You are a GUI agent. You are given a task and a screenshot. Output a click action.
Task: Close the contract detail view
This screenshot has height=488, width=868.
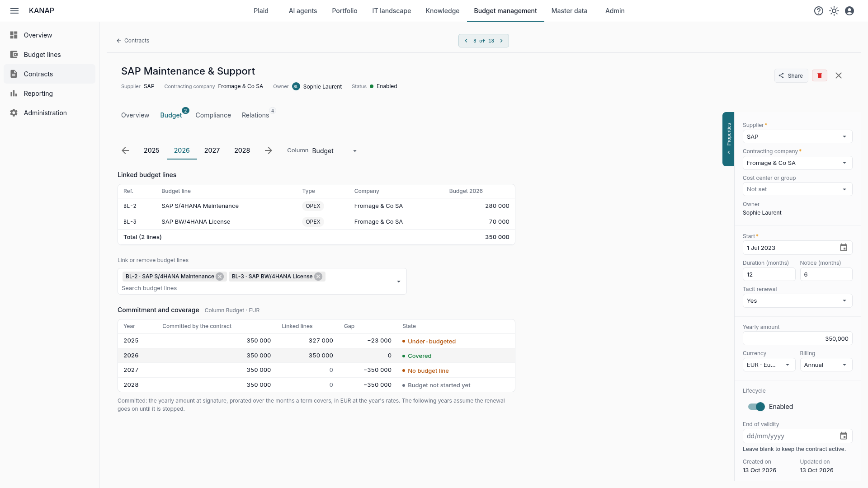point(839,75)
